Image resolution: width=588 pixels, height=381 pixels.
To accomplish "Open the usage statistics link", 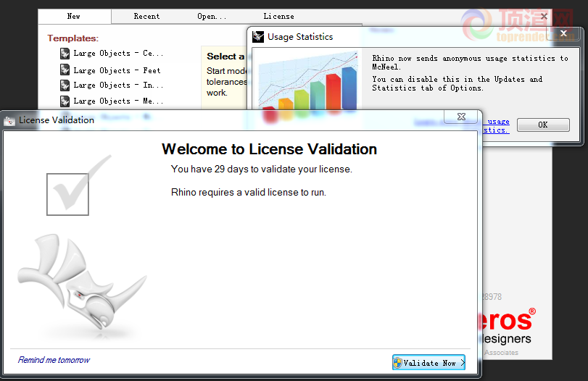I will coord(496,126).
